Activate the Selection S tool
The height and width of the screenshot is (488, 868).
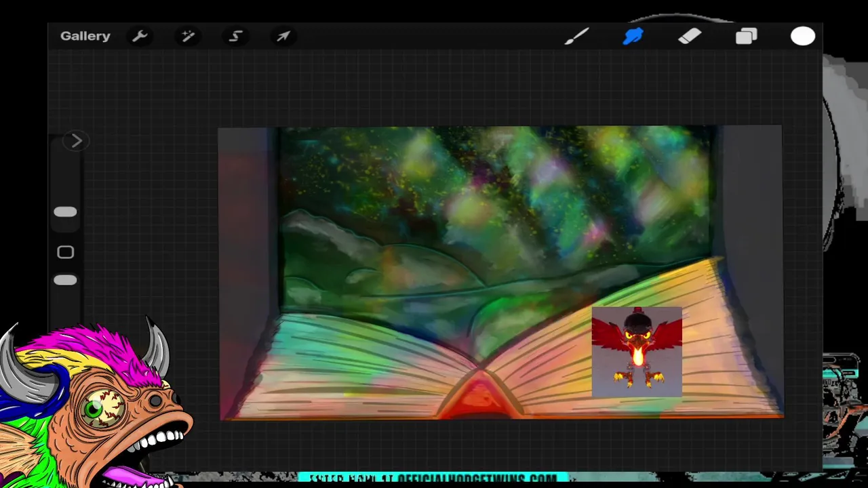(x=235, y=36)
